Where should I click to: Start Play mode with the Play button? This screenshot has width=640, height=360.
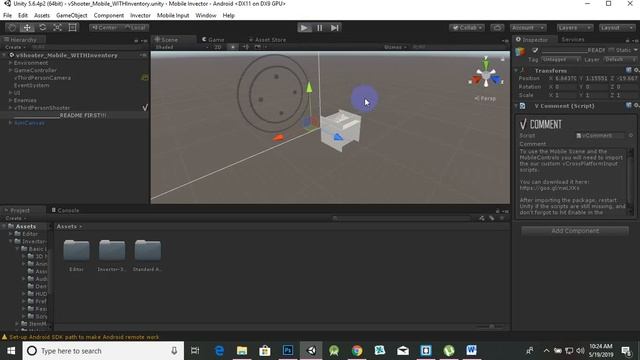pyautogui.click(x=304, y=28)
